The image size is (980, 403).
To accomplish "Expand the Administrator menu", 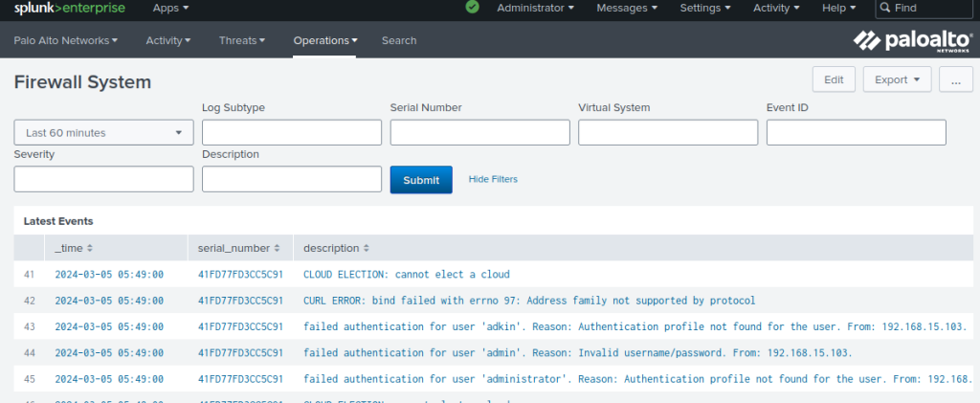I will [536, 8].
